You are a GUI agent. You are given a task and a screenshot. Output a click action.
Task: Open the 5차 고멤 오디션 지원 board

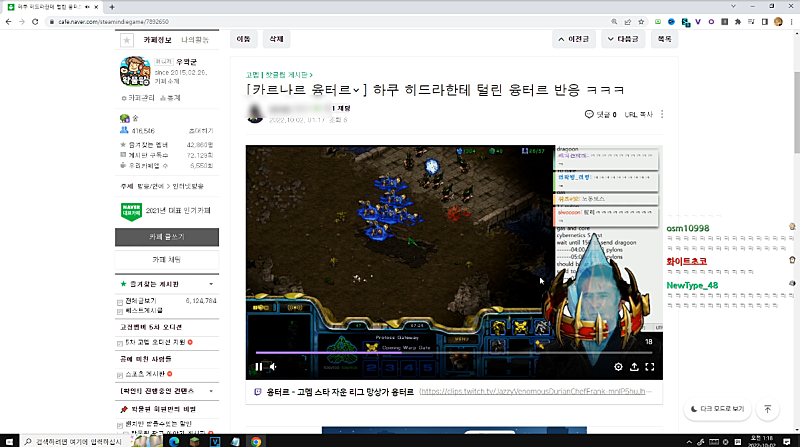coord(155,342)
